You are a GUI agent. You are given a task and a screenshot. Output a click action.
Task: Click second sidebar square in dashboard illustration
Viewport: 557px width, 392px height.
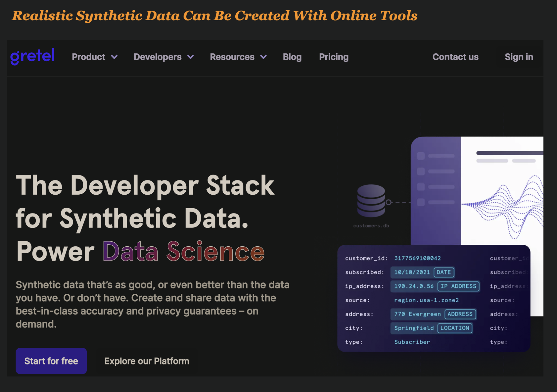coord(421,171)
